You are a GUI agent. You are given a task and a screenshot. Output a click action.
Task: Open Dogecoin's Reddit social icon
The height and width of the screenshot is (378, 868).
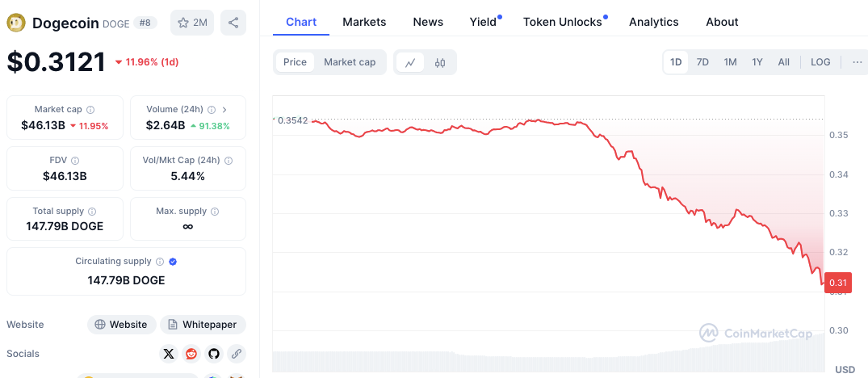(x=191, y=353)
